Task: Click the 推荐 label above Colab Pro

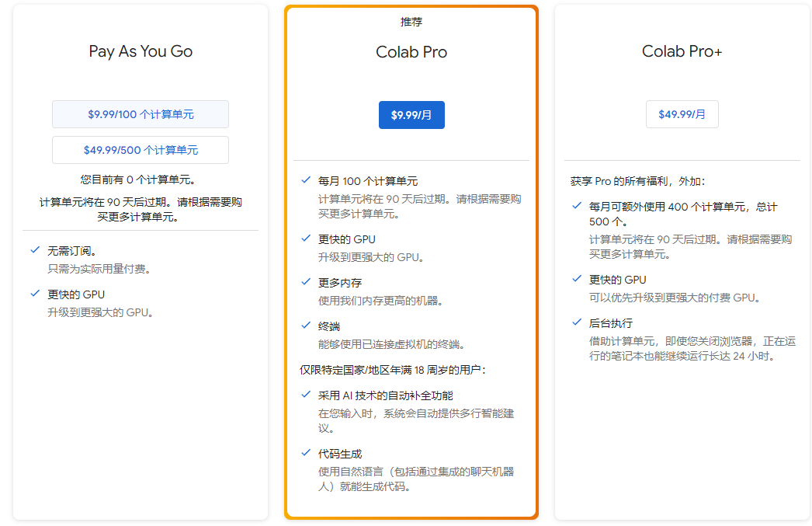Action: point(411,22)
